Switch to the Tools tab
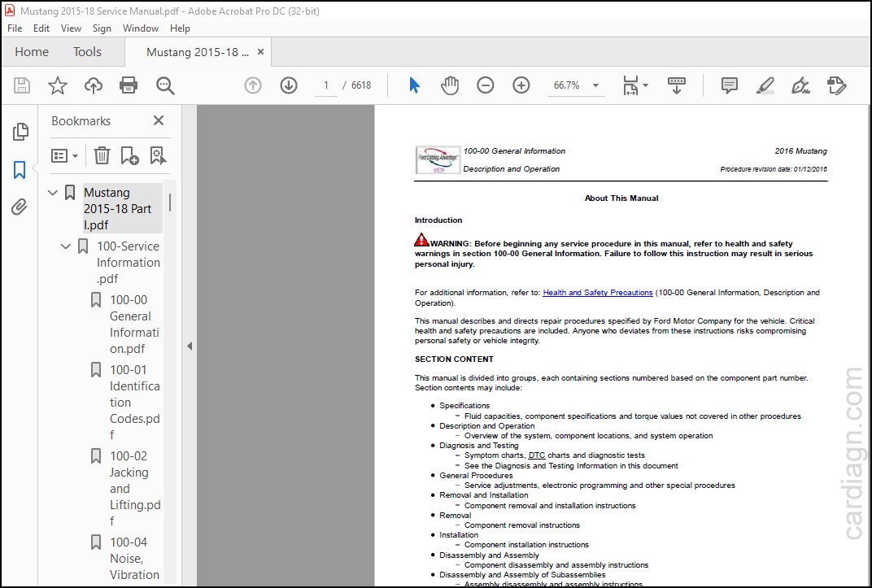 [87, 52]
